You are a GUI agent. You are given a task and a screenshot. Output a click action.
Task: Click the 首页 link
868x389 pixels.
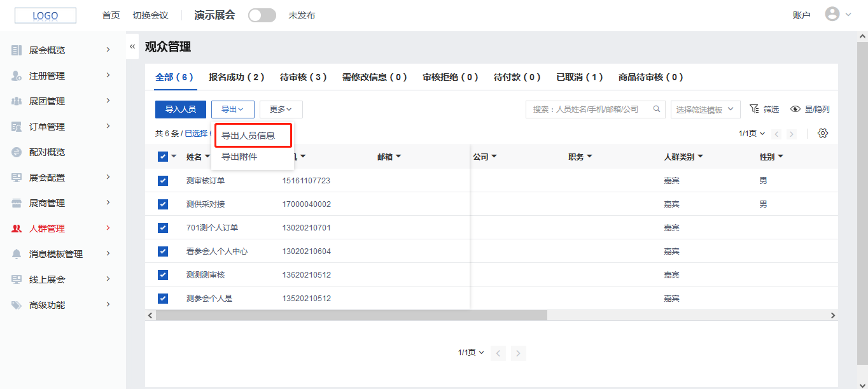point(111,15)
